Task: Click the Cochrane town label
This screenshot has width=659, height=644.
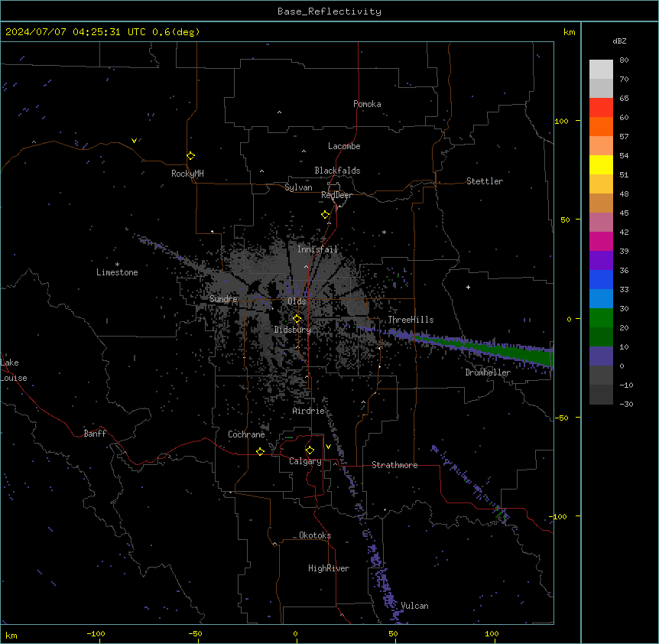Action: click(x=246, y=434)
